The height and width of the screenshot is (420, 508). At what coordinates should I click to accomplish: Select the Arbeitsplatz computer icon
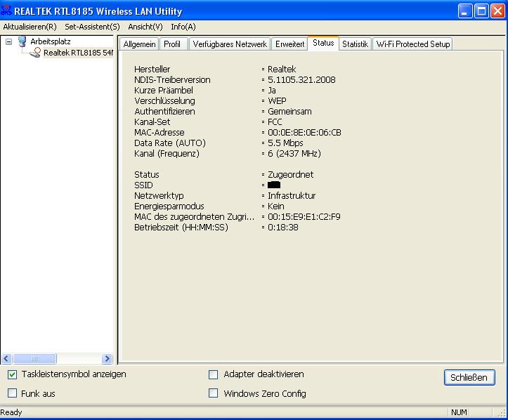pyautogui.click(x=22, y=41)
